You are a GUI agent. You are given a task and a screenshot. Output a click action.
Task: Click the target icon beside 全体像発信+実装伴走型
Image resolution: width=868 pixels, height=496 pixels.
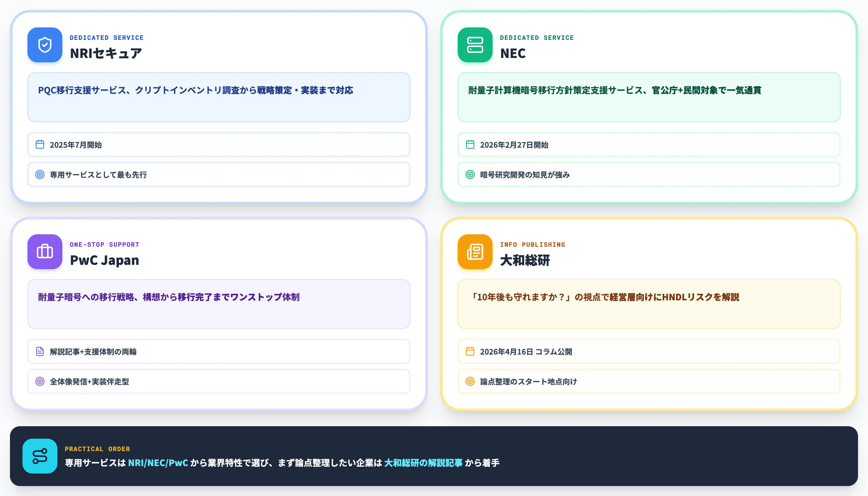pos(40,382)
